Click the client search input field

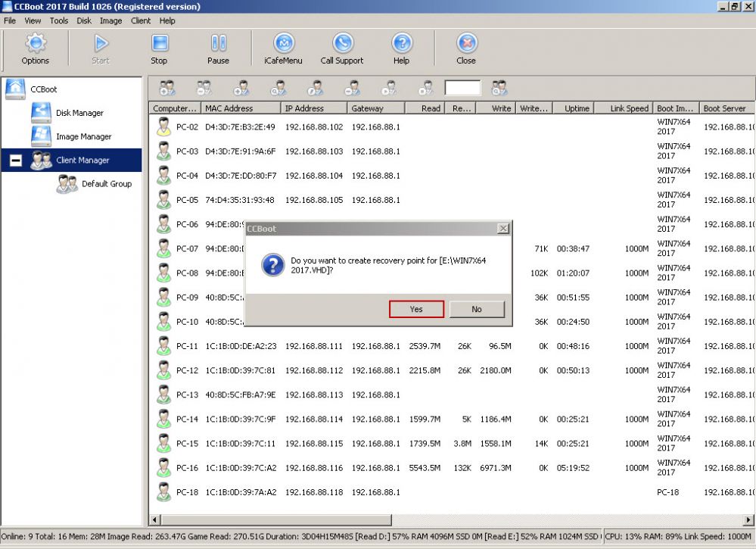pos(462,88)
